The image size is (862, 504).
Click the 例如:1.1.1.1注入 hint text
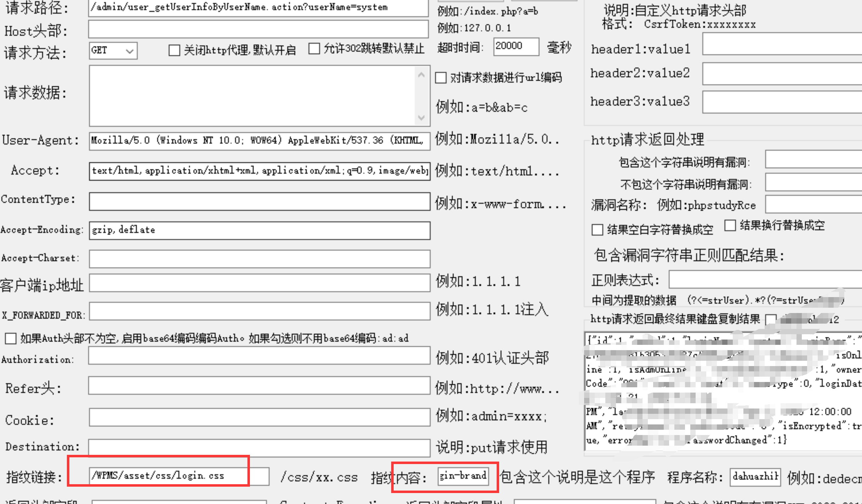[x=492, y=309]
